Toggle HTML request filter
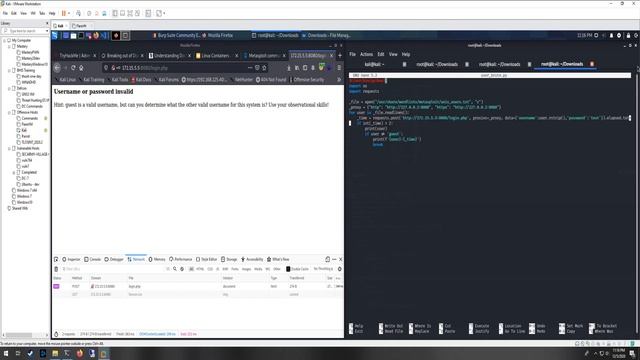 click(200, 269)
